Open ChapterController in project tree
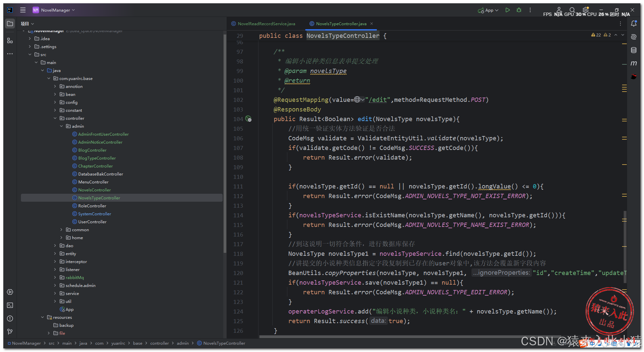The height and width of the screenshot is (352, 644). (x=95, y=166)
